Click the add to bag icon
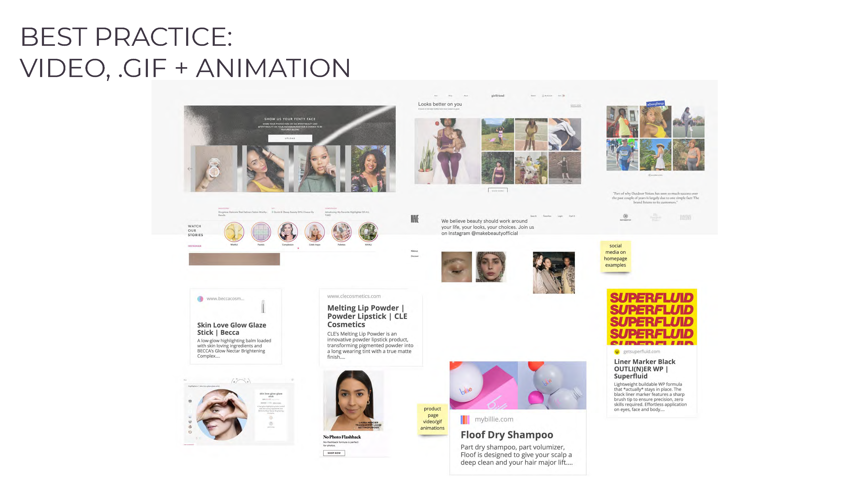Viewport: 868px width, 488px height. tap(271, 424)
